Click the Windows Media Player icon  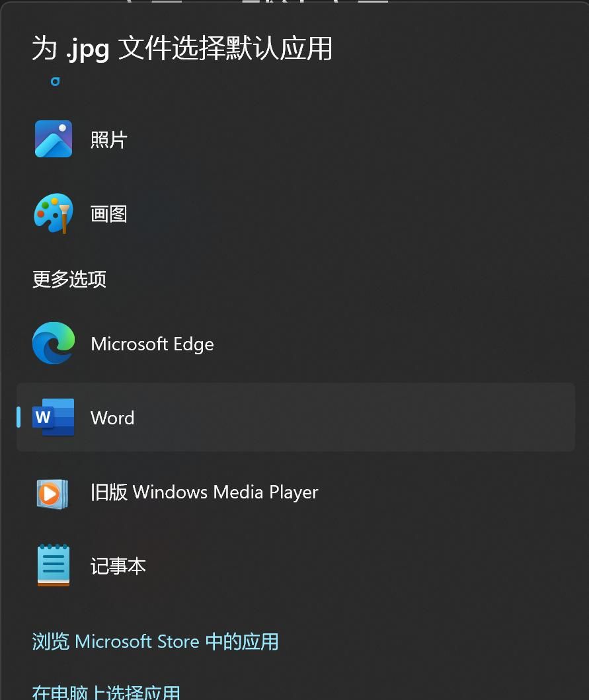(x=53, y=492)
